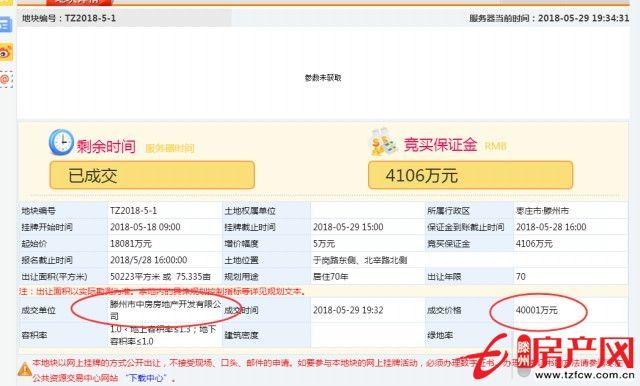Click the warning triangle icon at bottom
The image size is (640, 386).
pos(25,370)
